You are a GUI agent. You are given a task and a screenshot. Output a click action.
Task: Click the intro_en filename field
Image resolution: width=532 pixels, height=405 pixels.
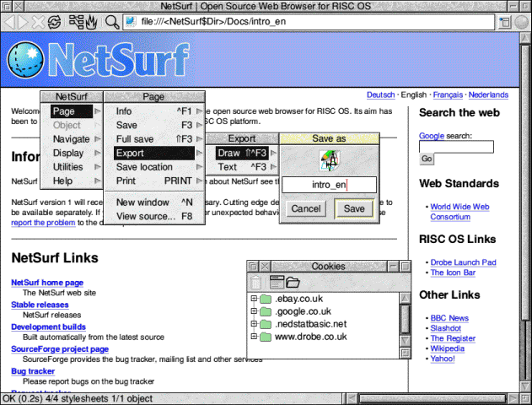coord(328,184)
